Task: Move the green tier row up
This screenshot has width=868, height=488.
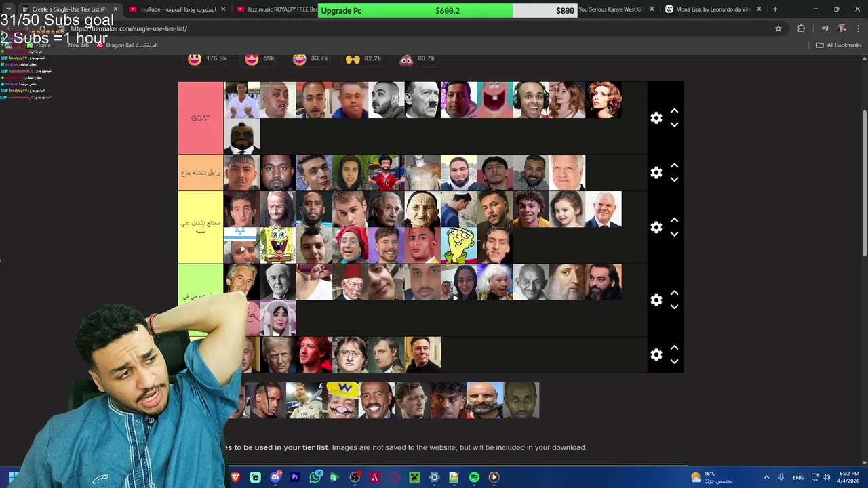Action: coord(674,293)
